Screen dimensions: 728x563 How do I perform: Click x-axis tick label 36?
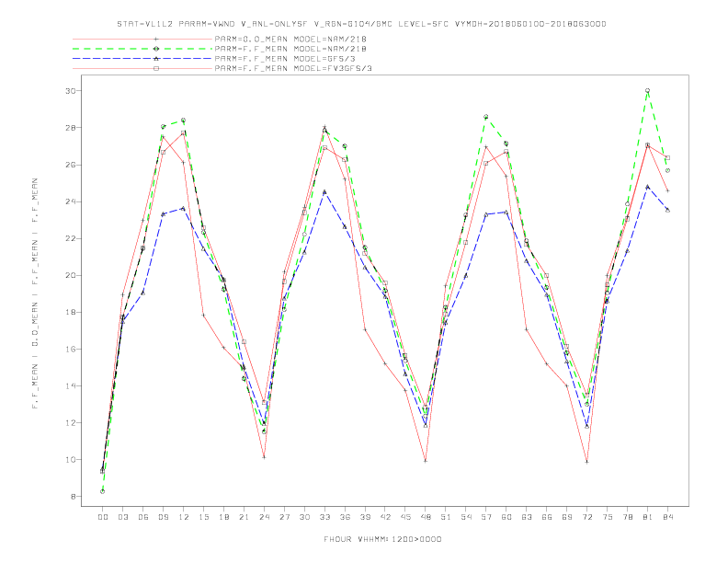click(x=345, y=517)
